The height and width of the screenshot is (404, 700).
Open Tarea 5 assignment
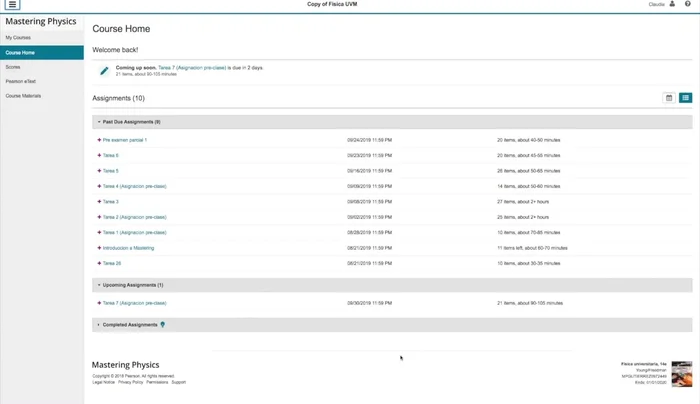[111, 171]
